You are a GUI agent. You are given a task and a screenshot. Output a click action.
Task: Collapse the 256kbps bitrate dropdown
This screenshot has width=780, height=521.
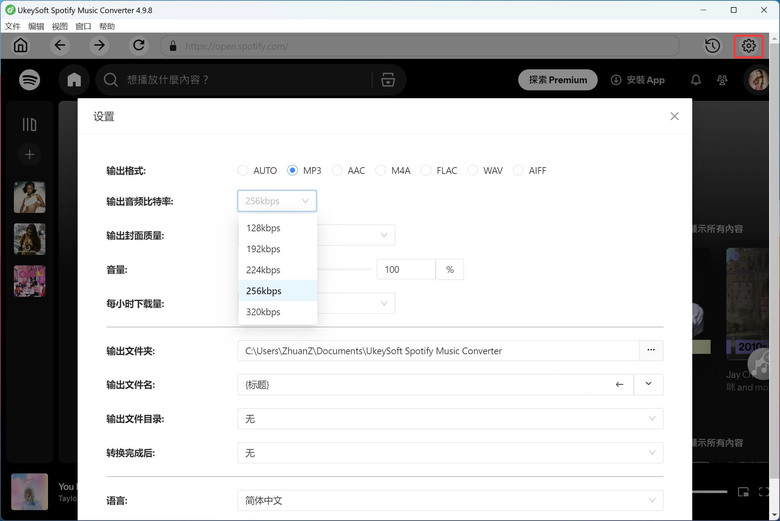tap(277, 201)
